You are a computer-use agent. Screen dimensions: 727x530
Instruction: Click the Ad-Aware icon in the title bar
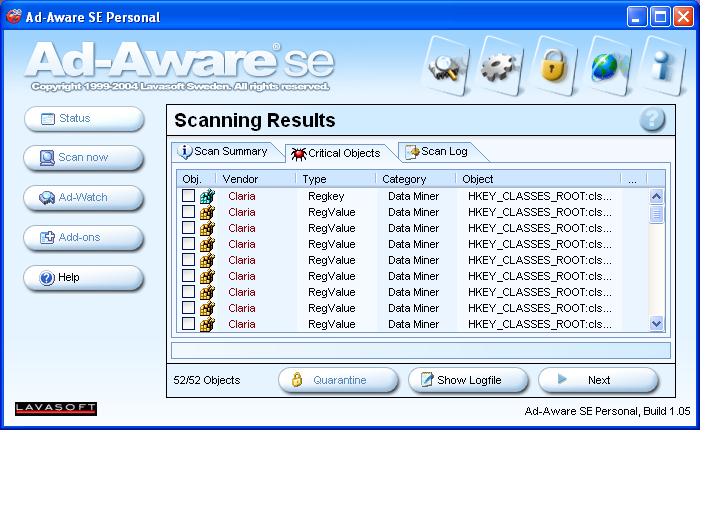[x=14, y=17]
